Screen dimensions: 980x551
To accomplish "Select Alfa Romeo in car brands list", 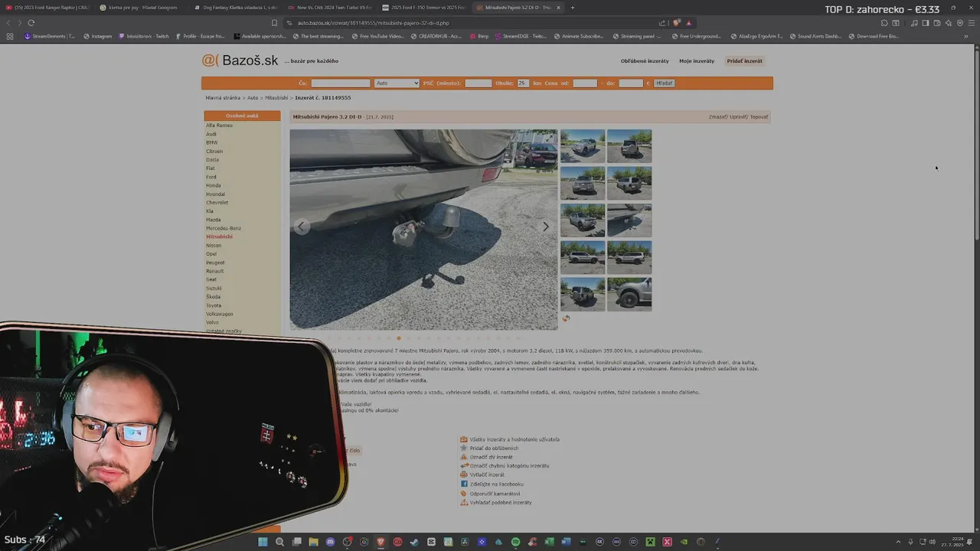I will 219,126.
